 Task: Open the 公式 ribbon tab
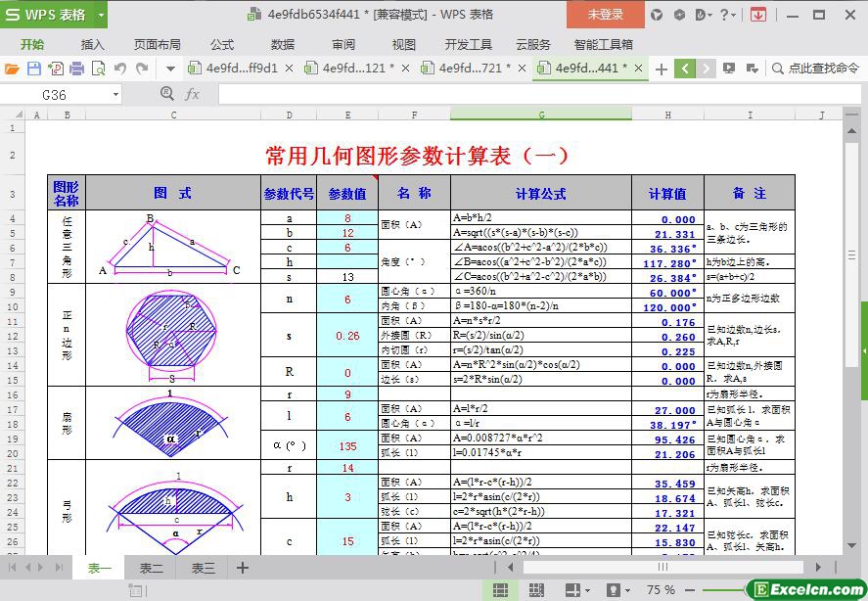[222, 44]
